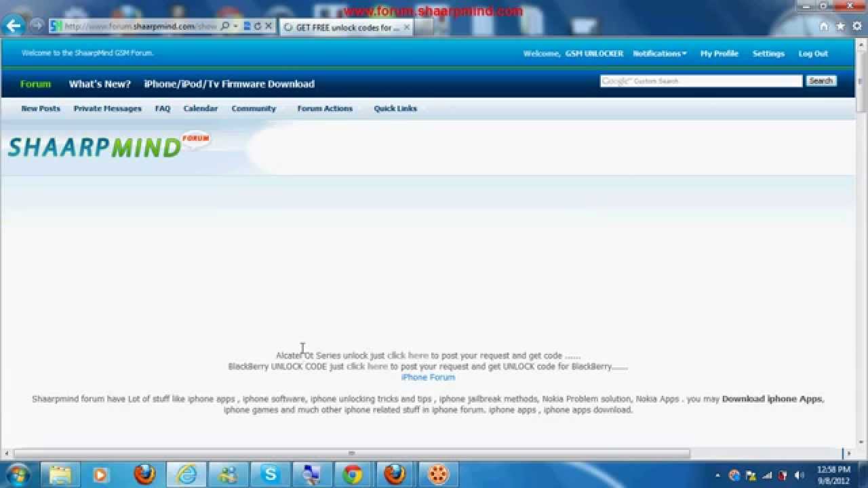
Task: Open the browser Tools gear icon
Action: 856,26
